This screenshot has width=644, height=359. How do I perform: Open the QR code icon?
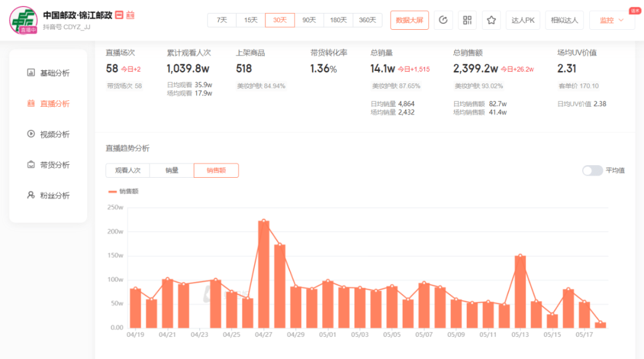[x=467, y=20]
